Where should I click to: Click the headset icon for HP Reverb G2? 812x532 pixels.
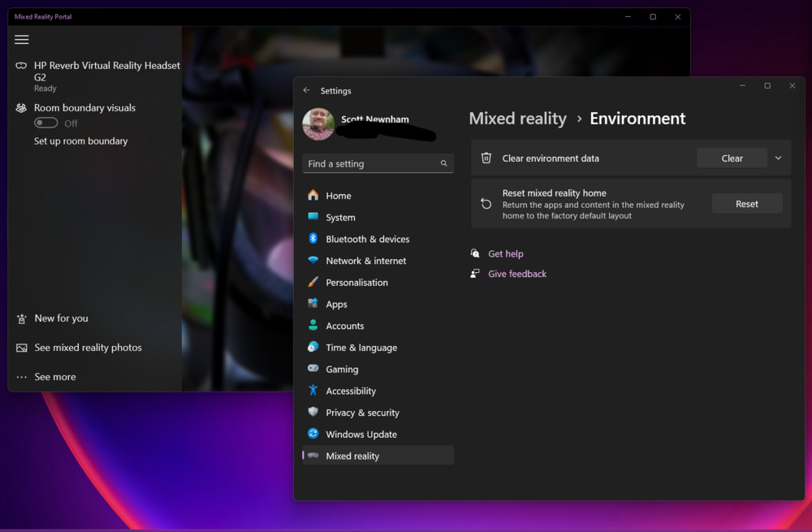tap(19, 67)
